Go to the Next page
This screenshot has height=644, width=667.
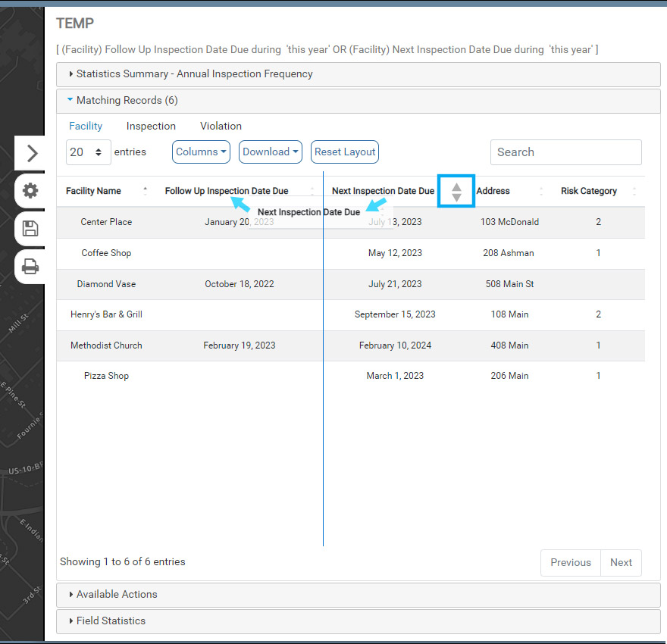coord(621,562)
